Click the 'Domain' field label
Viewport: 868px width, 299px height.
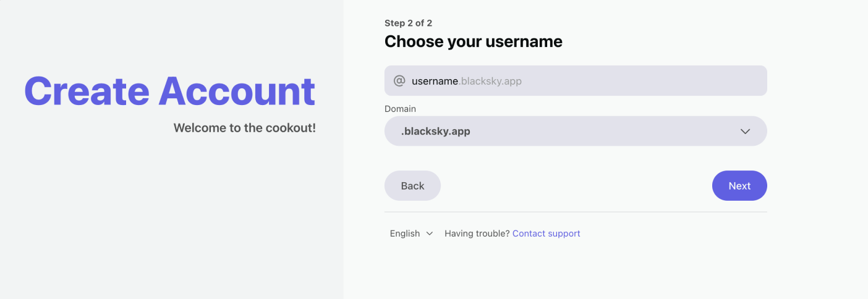pos(400,109)
